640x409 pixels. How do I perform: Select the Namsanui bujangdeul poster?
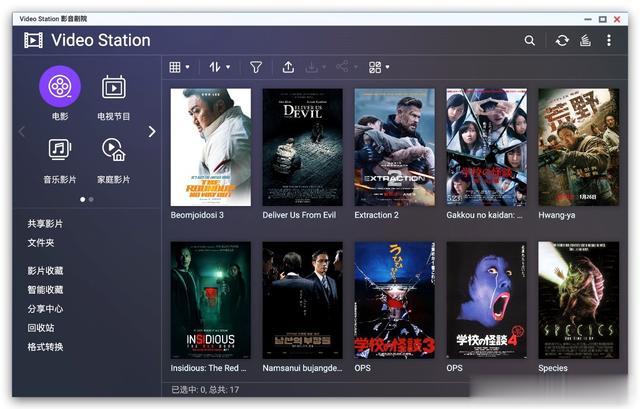click(302, 300)
